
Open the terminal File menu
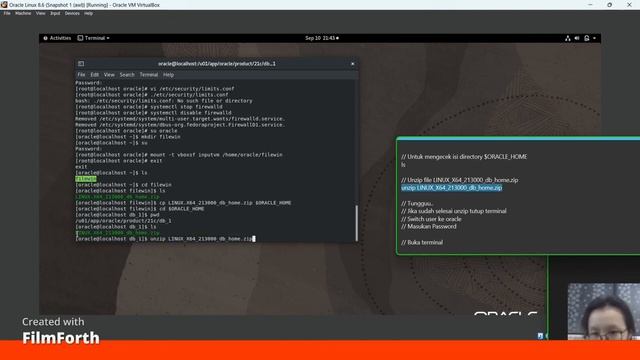tap(81, 75)
